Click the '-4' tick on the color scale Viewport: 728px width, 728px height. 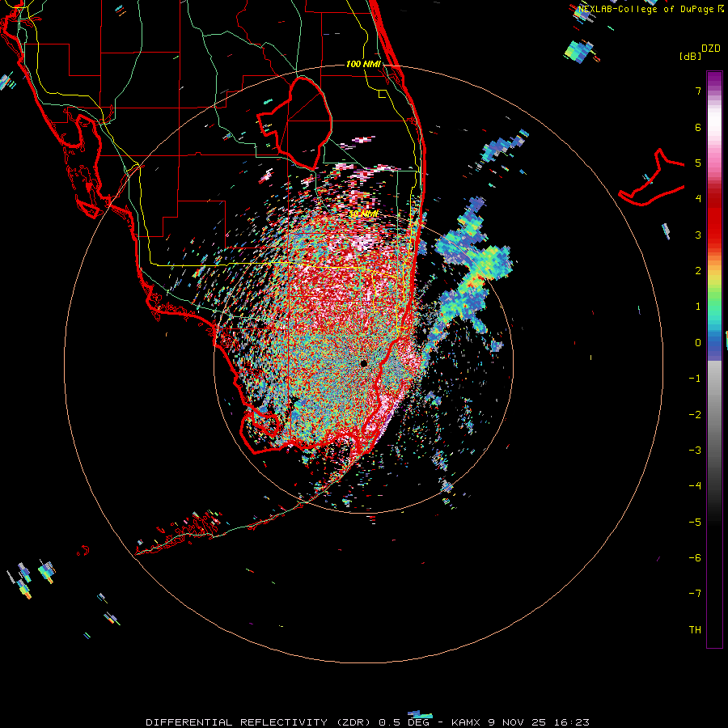pos(695,486)
